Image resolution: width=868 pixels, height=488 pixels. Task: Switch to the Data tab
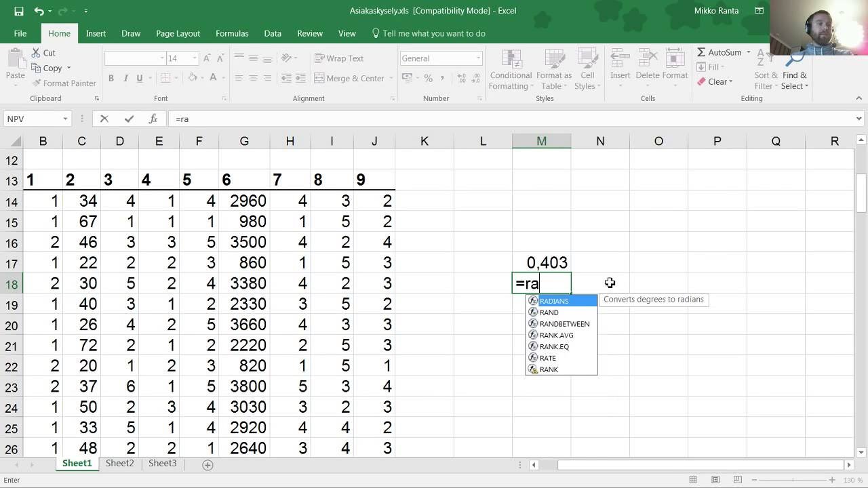pos(273,33)
